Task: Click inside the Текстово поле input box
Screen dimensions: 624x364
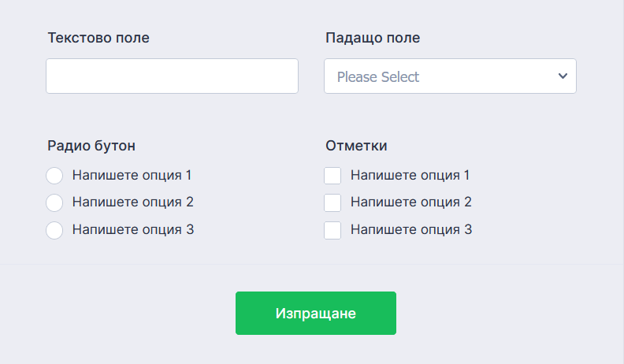Action: (x=172, y=76)
